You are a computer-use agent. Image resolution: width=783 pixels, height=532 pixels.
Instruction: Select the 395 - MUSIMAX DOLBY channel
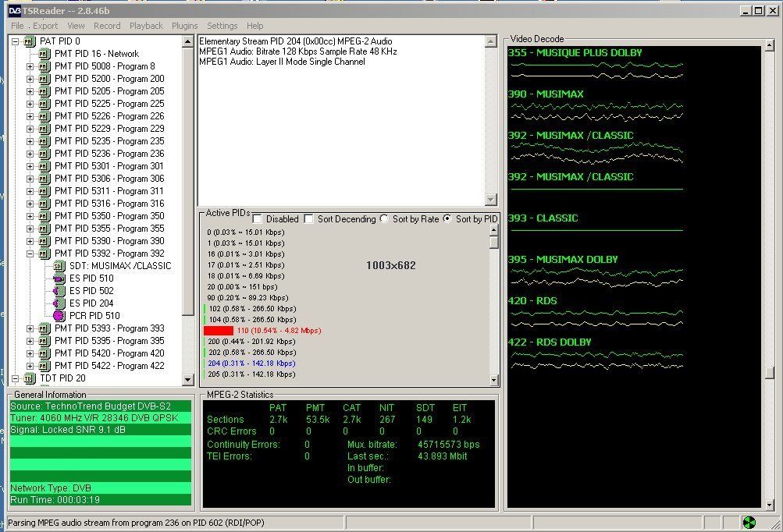click(563, 260)
